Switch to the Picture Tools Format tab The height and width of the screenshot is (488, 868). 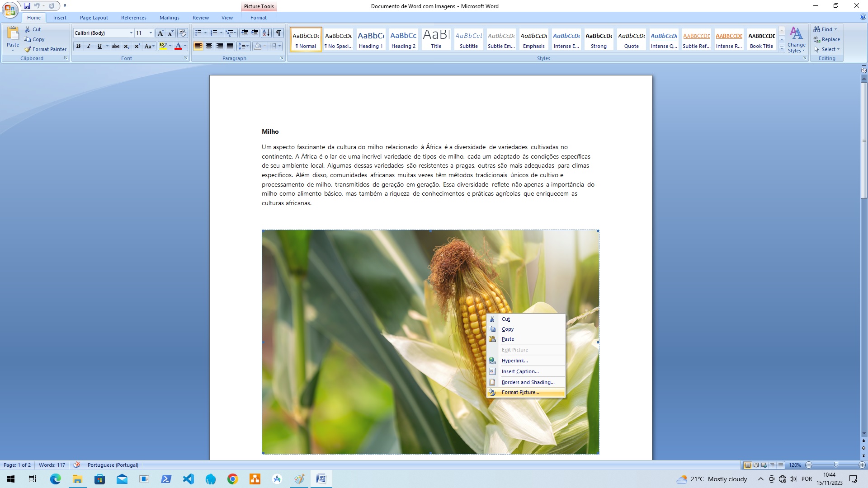[x=259, y=18]
